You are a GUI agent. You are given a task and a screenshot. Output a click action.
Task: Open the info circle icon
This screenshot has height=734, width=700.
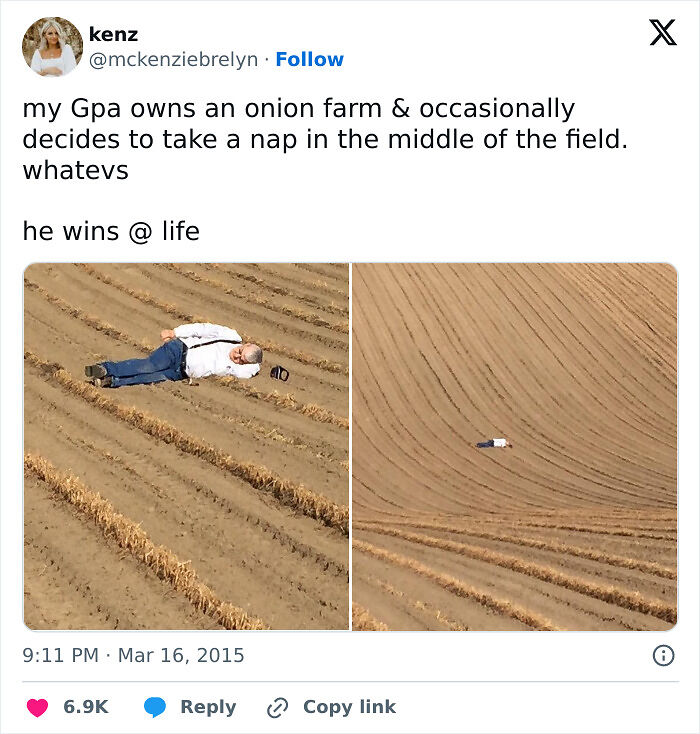tap(662, 656)
